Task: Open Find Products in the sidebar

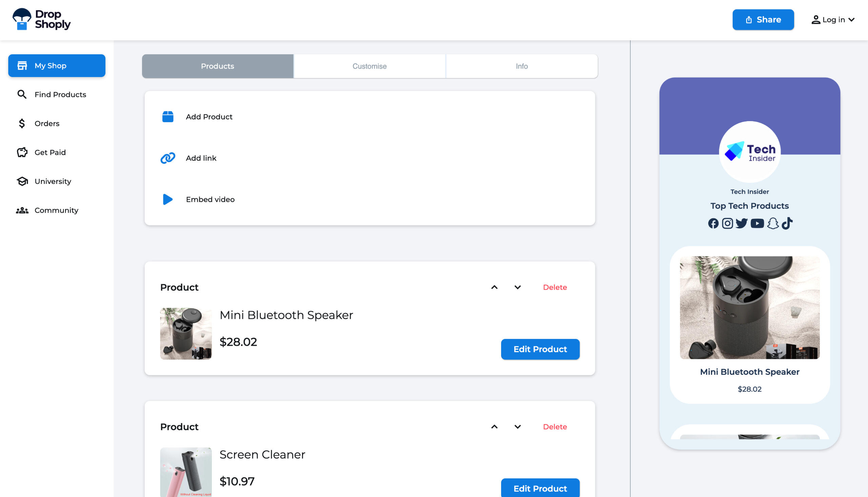Action: (60, 95)
